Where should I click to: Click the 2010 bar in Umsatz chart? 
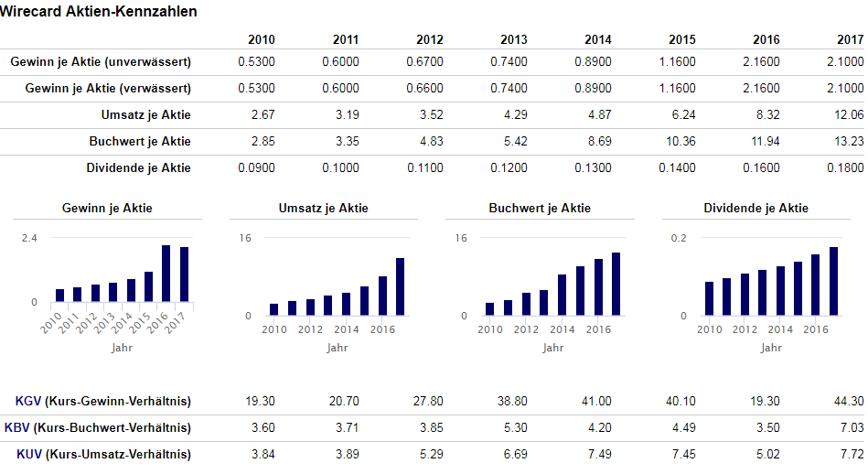pos(274,309)
